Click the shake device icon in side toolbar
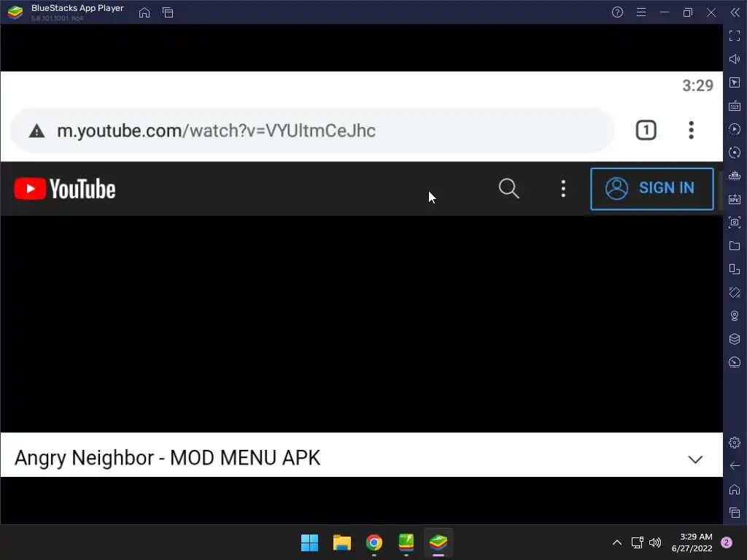This screenshot has height=560, width=747. coord(735,292)
